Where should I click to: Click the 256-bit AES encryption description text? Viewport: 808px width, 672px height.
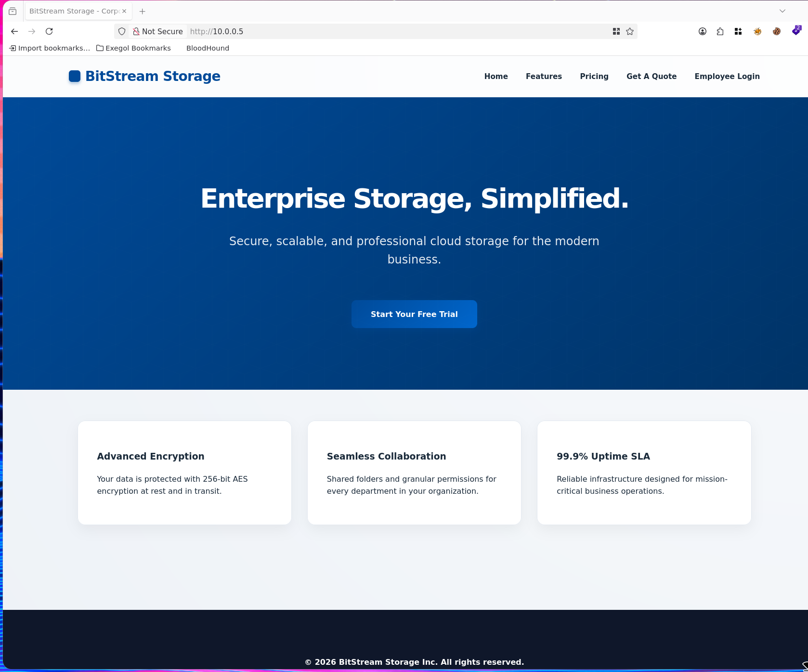pyautogui.click(x=172, y=485)
